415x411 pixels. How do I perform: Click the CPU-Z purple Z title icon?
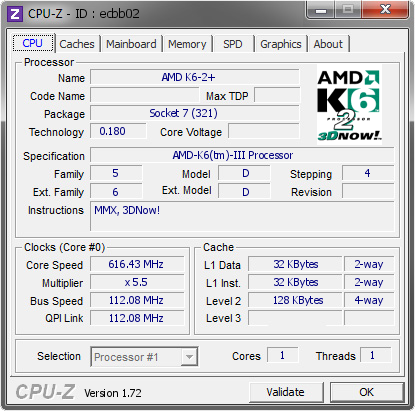[x=15, y=14]
